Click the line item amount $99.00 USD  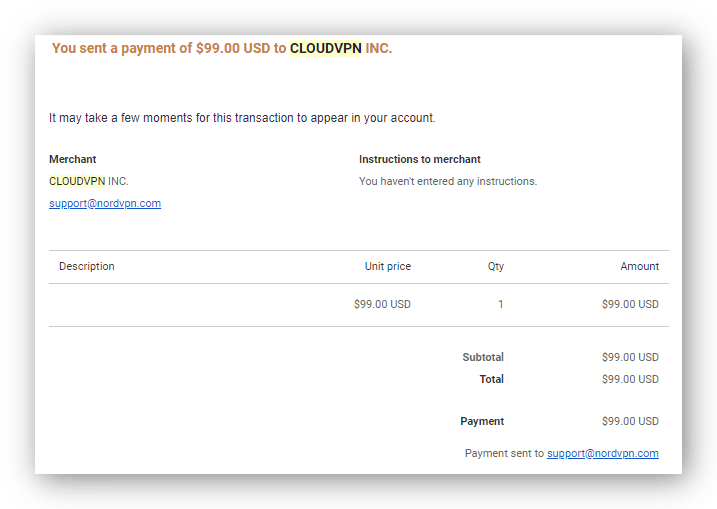click(630, 304)
